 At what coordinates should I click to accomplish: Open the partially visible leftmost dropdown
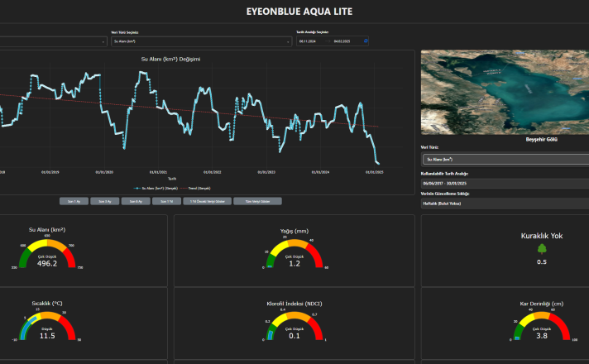click(x=53, y=41)
